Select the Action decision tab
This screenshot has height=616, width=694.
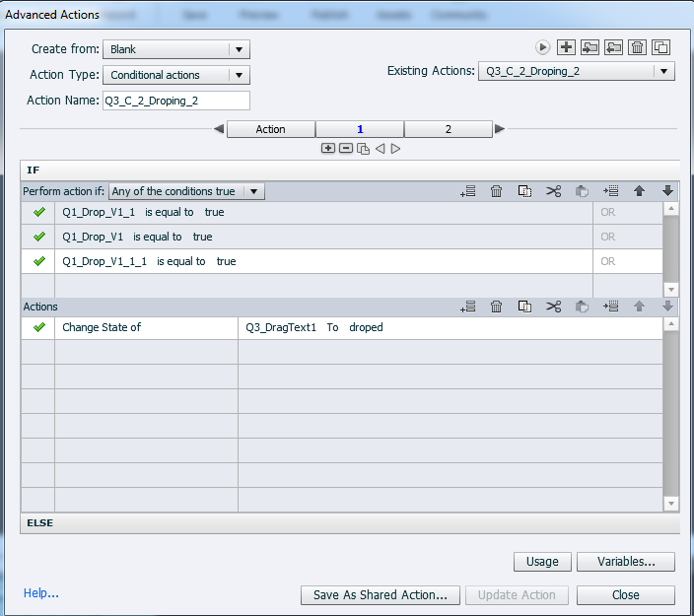coord(271,129)
